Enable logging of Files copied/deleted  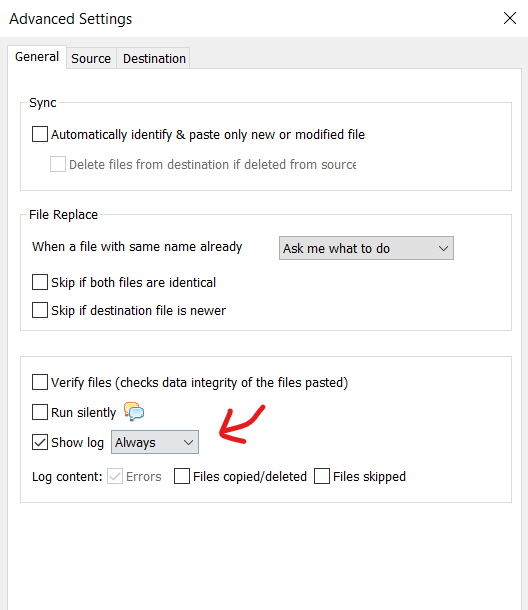click(182, 476)
